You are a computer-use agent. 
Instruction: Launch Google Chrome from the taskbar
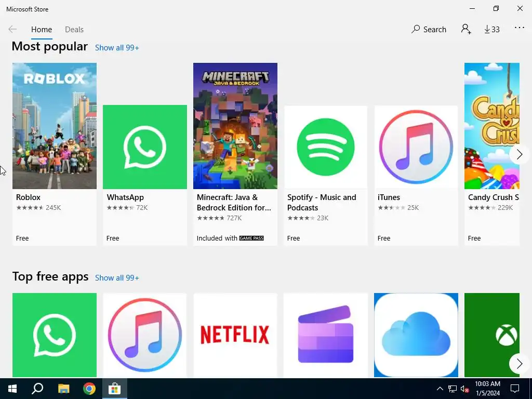tap(89, 389)
